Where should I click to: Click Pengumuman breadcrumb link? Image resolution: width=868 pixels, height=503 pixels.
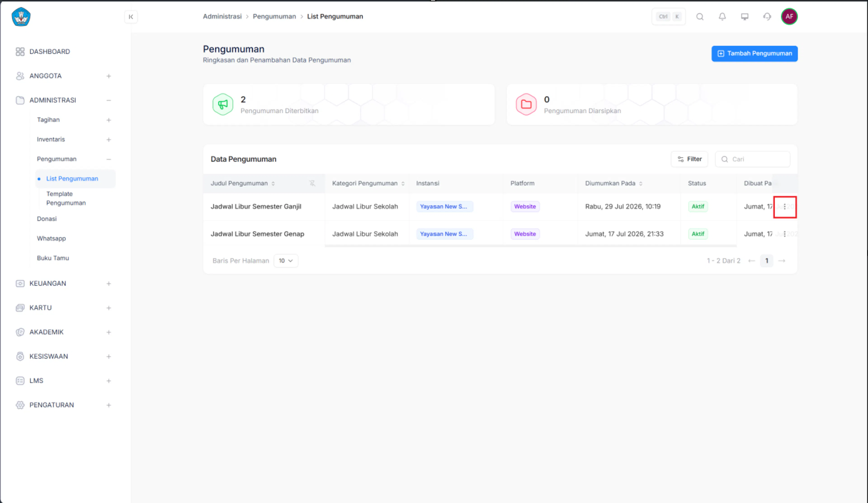tap(274, 17)
